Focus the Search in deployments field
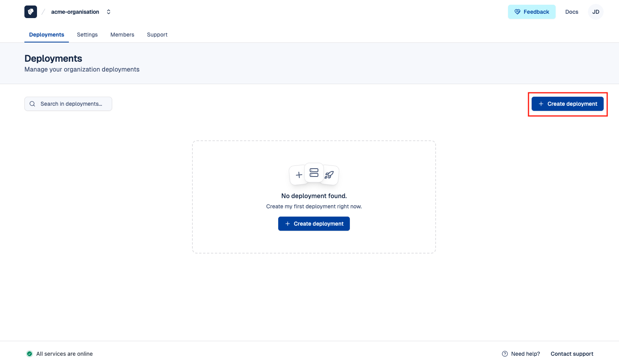 coord(72,104)
